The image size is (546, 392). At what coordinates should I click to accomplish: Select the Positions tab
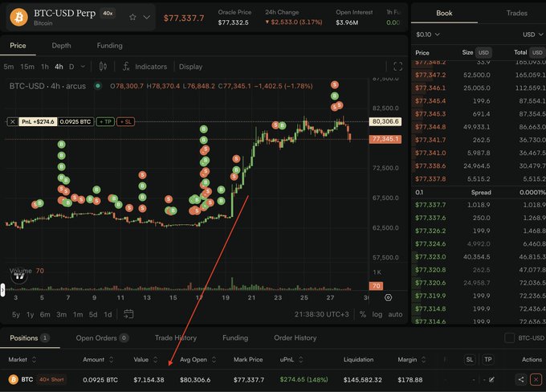click(x=30, y=337)
